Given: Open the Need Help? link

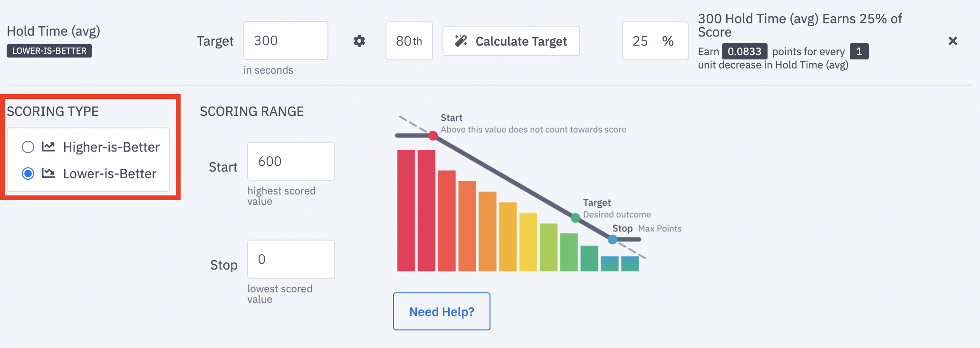Looking at the screenshot, I should point(442,311).
